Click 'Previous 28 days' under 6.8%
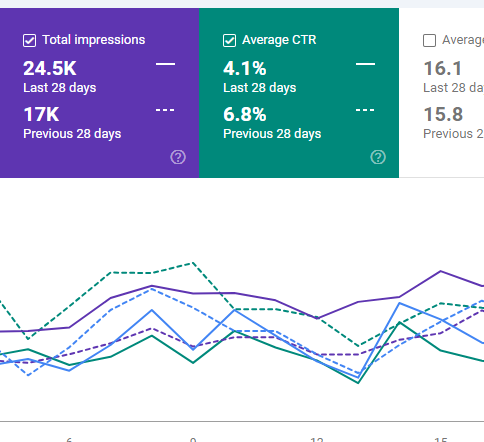This screenshot has width=484, height=442. coord(272,134)
